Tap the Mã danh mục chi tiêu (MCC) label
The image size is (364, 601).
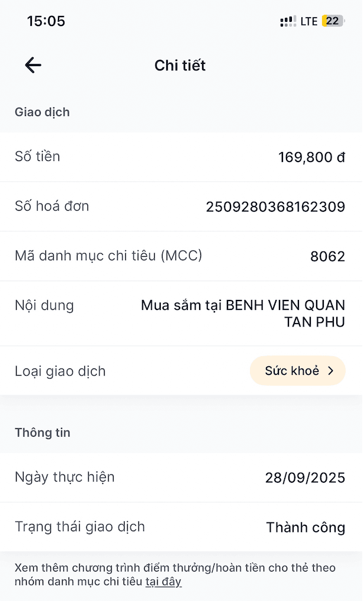(x=108, y=256)
